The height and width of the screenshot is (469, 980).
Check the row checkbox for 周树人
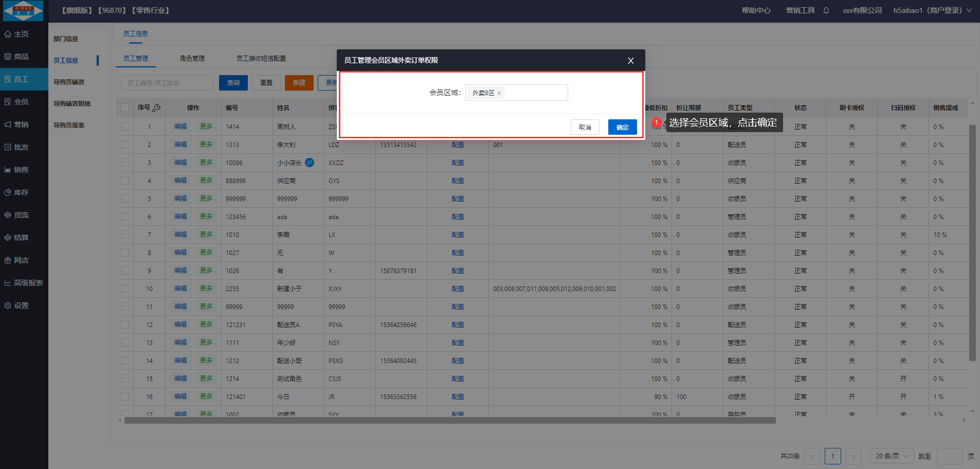tap(125, 127)
